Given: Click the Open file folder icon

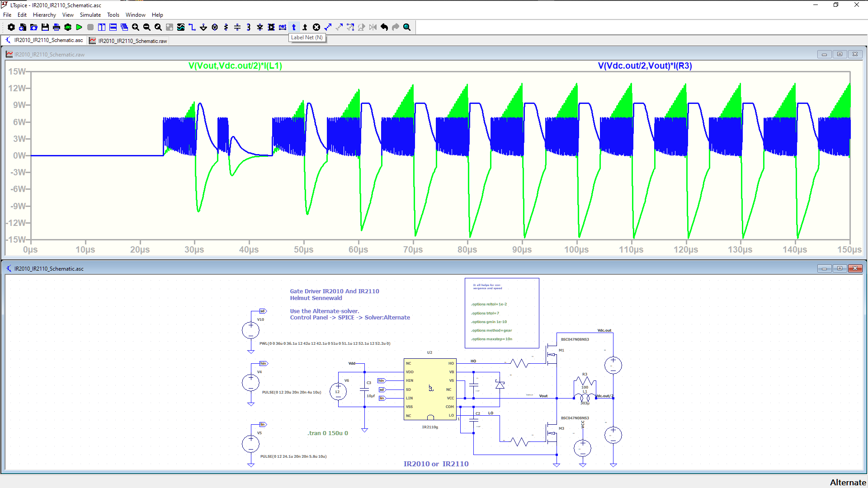Looking at the screenshot, I should pyautogui.click(x=34, y=27).
